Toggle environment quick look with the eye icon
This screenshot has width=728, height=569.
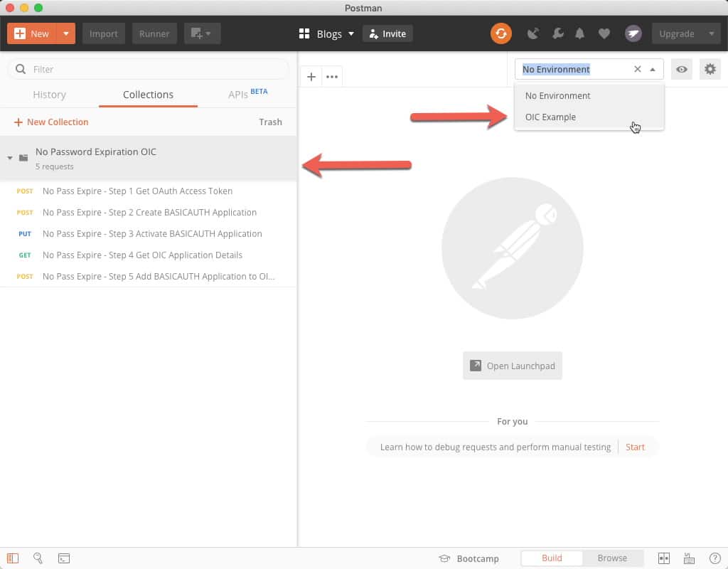point(682,69)
